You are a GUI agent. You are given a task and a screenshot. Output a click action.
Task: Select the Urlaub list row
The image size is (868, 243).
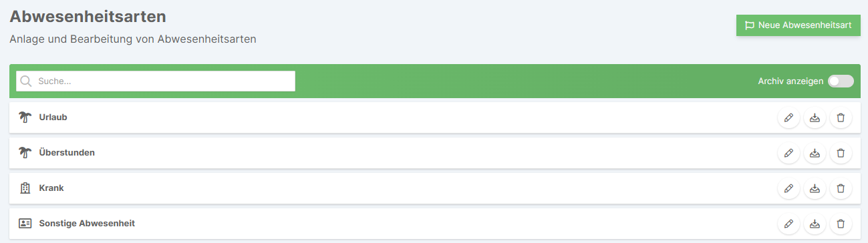coord(435,117)
